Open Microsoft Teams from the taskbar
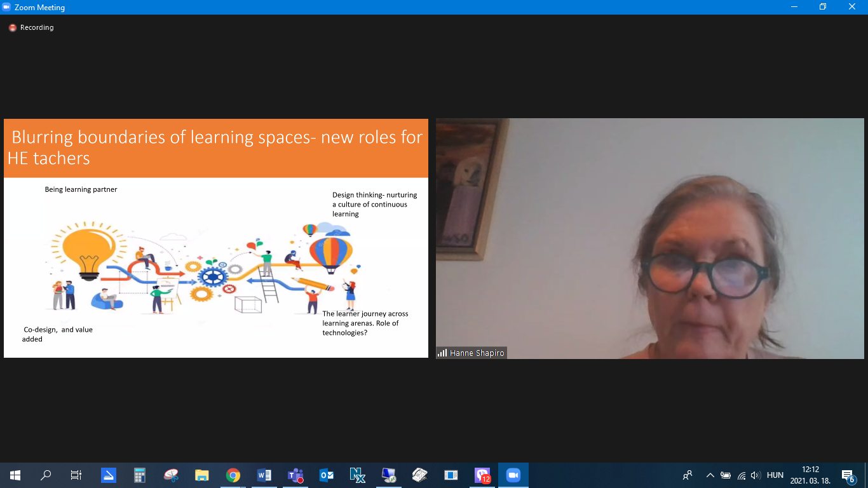 (x=295, y=475)
